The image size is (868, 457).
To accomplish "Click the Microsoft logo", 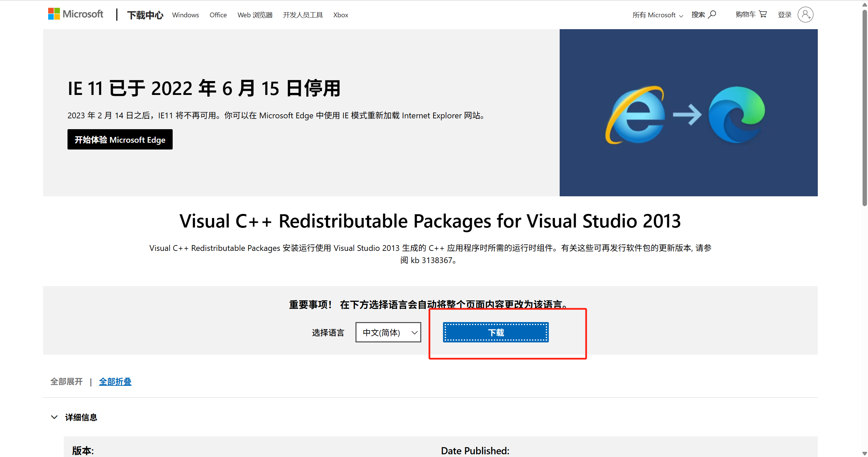I will click(x=75, y=14).
